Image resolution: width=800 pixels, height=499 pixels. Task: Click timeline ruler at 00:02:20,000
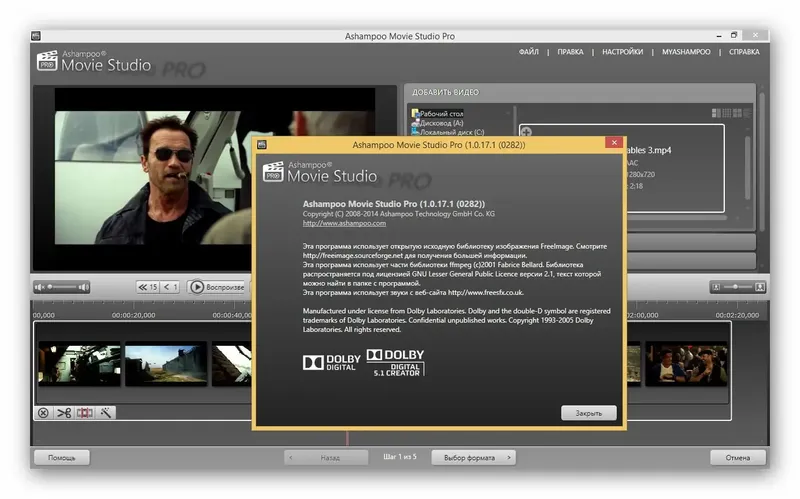coord(737,315)
